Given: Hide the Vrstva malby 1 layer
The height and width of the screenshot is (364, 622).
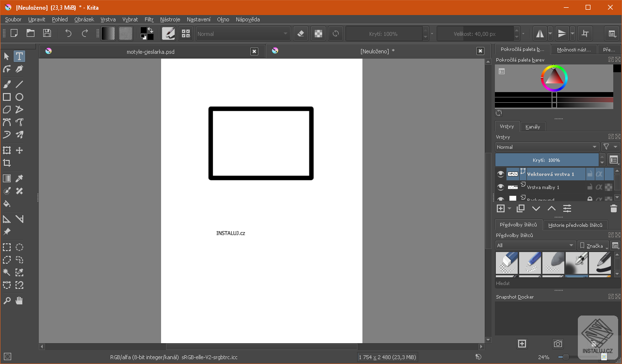Looking at the screenshot, I should click(501, 187).
